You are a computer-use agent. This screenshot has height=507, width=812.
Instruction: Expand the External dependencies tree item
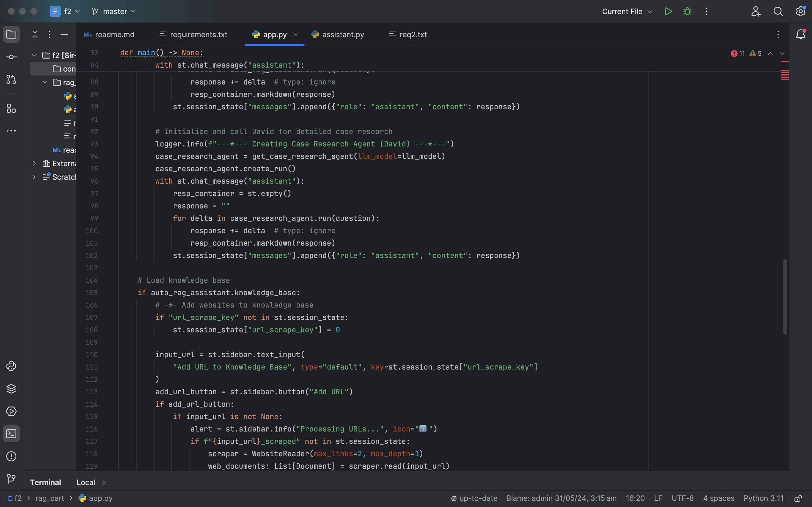[x=34, y=164]
